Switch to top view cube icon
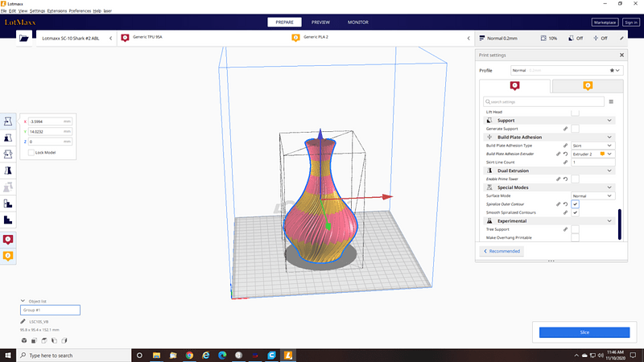The width and height of the screenshot is (644, 362). pyautogui.click(x=44, y=340)
